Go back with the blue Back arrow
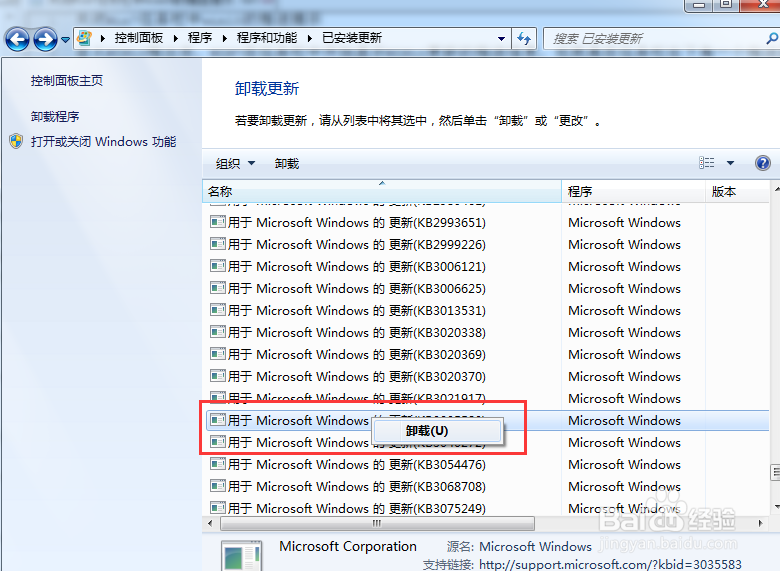The height and width of the screenshot is (571, 780). [x=18, y=39]
